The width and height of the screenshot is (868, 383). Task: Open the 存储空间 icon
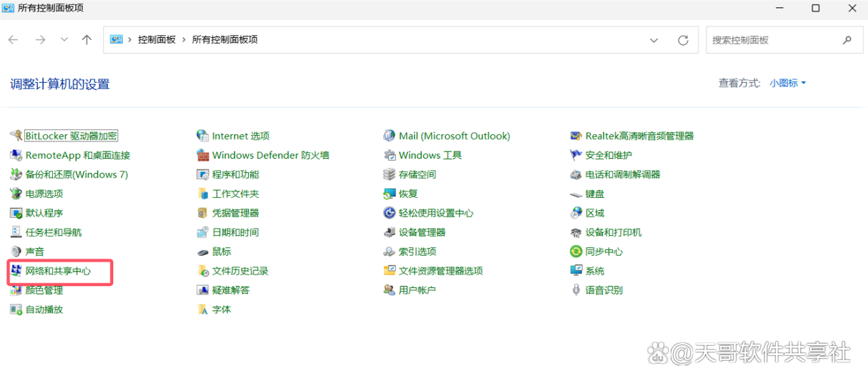pyautogui.click(x=389, y=174)
